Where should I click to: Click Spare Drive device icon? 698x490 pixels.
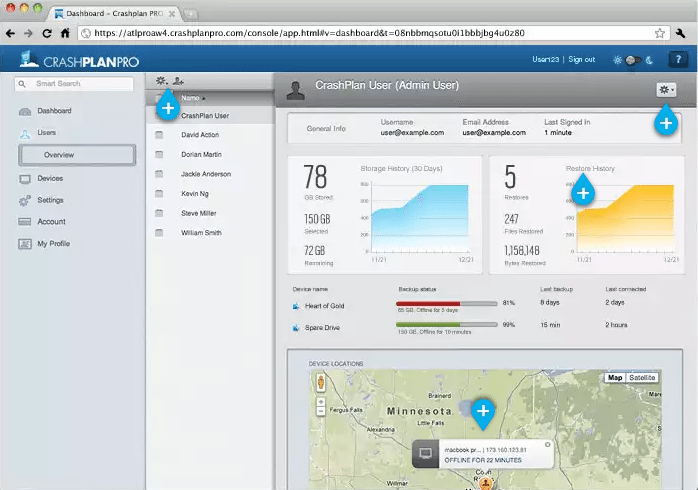click(296, 328)
